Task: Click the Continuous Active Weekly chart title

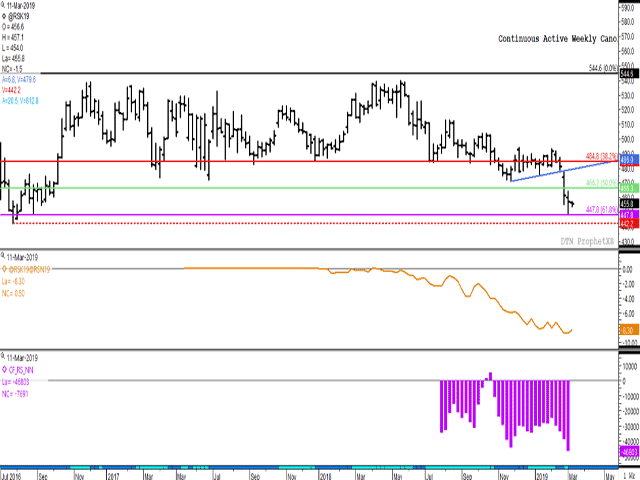Action: pos(557,39)
